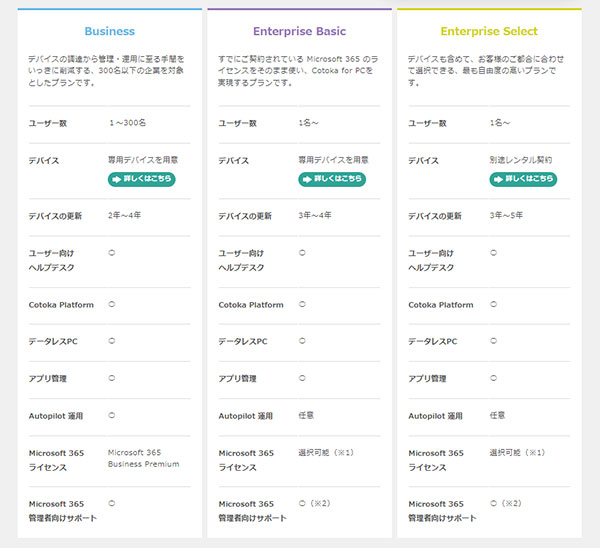Click the Business helpdesk ○ mark
Screen dimensions: 600x548
pyautogui.click(x=112, y=253)
